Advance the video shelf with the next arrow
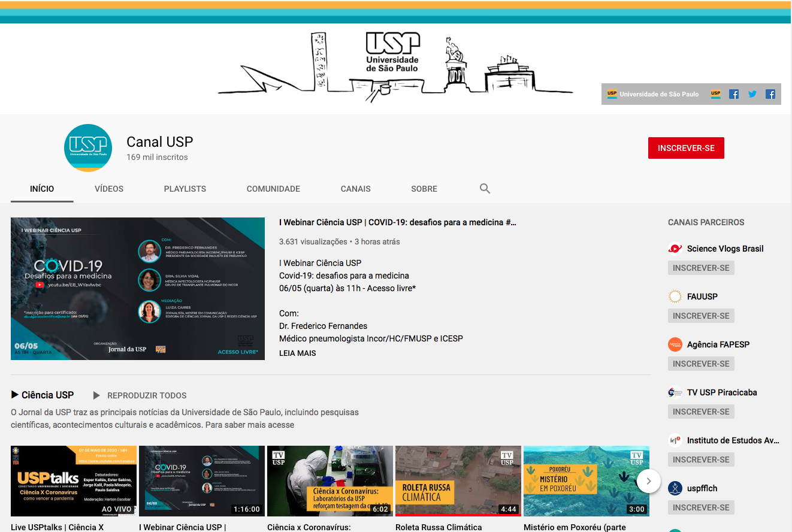The width and height of the screenshot is (792, 532). (649, 480)
